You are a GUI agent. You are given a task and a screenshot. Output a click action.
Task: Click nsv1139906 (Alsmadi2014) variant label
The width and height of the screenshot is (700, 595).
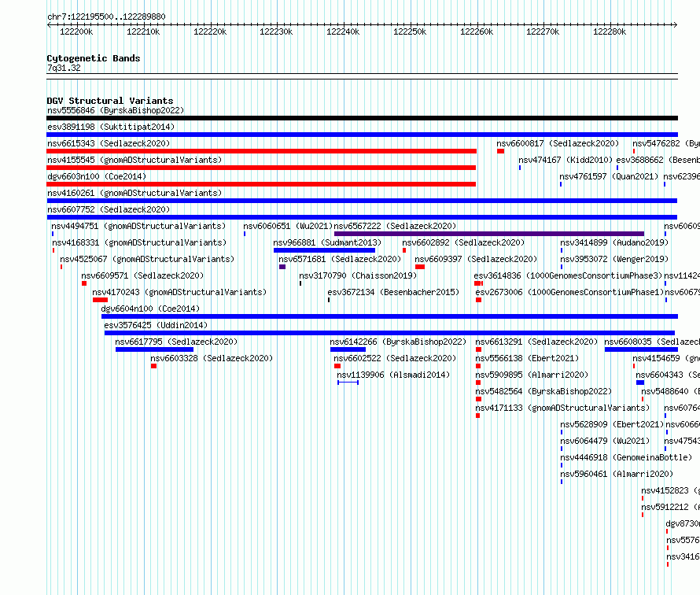393,375
